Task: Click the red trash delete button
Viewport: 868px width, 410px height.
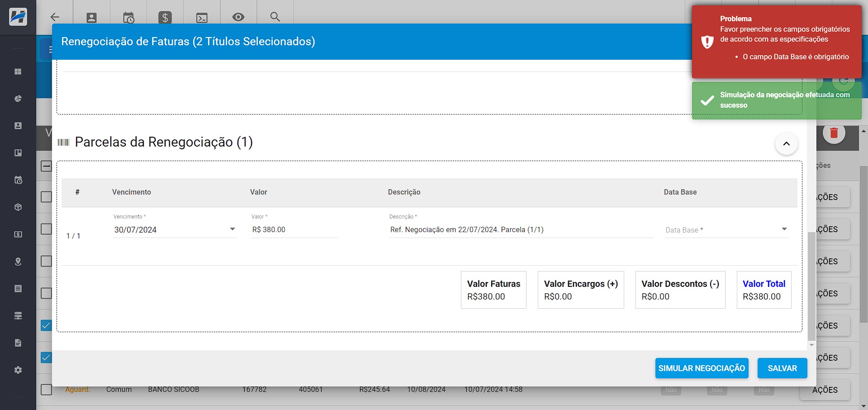Action: (834, 133)
